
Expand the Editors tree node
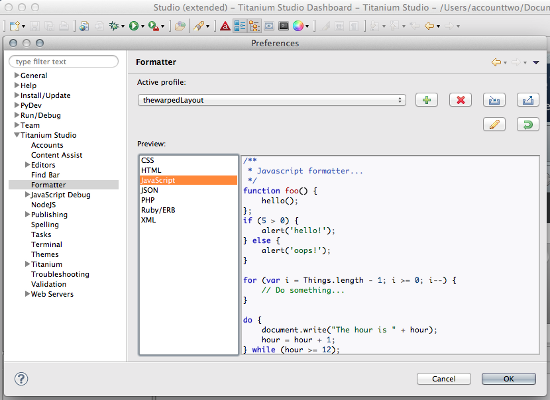point(27,165)
